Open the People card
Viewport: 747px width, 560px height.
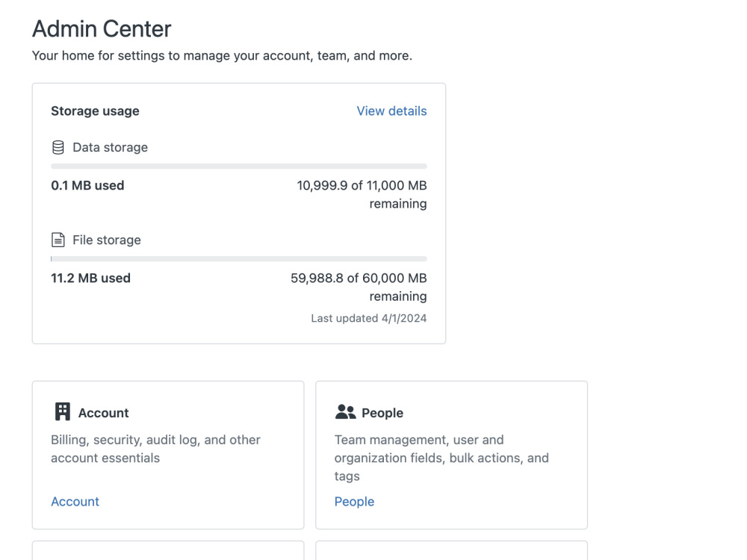[x=451, y=454]
